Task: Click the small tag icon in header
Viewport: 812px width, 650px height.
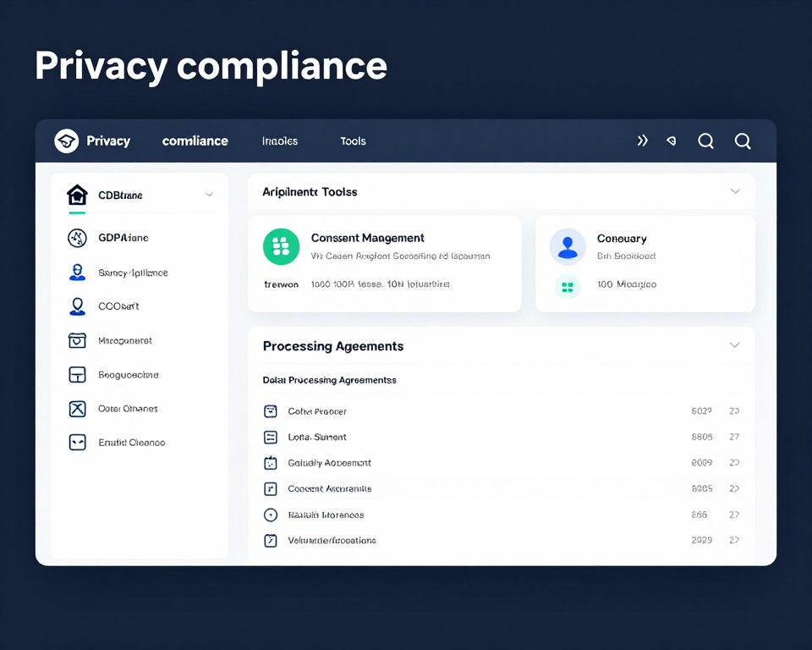Action: (x=671, y=140)
